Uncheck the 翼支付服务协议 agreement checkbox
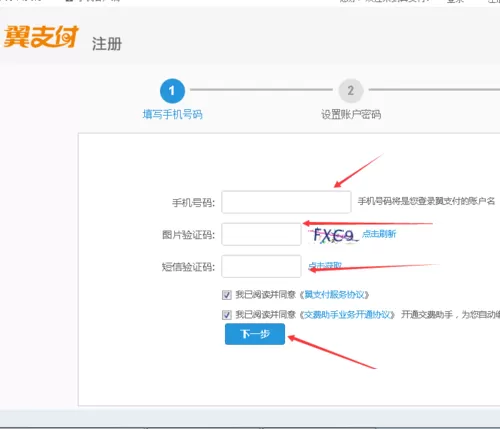This screenshot has width=500, height=429. 227,295
